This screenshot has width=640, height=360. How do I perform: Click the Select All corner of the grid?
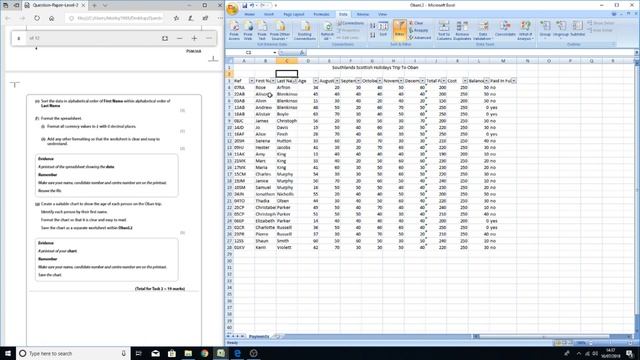[x=229, y=61]
